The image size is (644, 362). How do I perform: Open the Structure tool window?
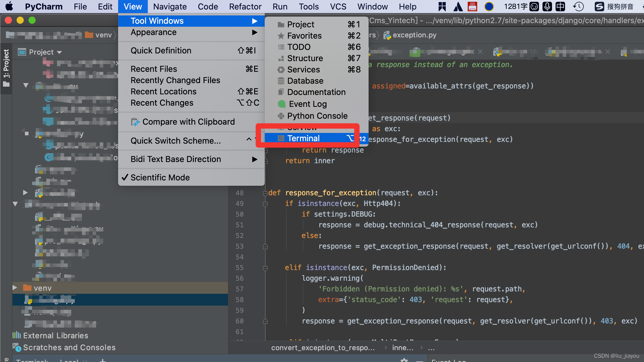[x=306, y=58]
